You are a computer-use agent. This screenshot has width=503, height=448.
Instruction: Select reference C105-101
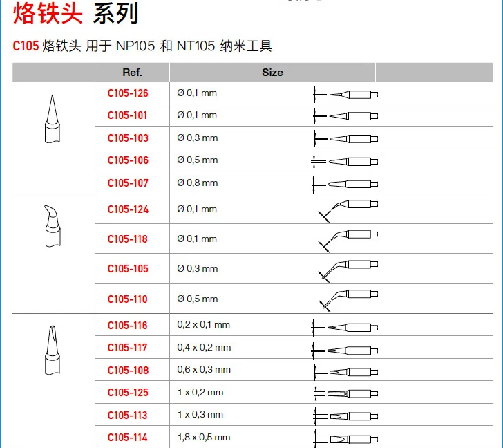click(127, 115)
